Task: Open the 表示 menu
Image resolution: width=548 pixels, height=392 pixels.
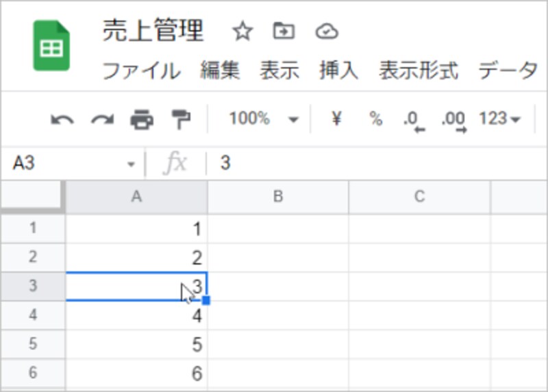Action: [279, 71]
